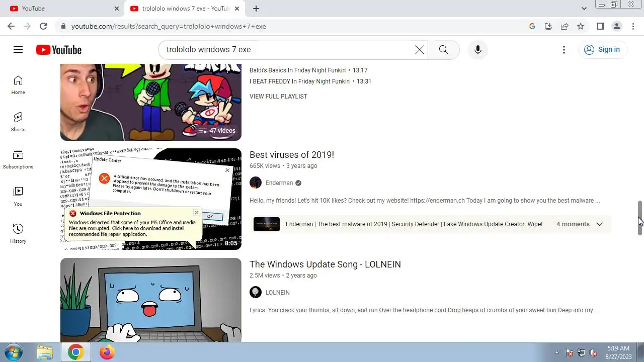Bookmark this page with star icon
644x362 pixels.
coord(581,26)
